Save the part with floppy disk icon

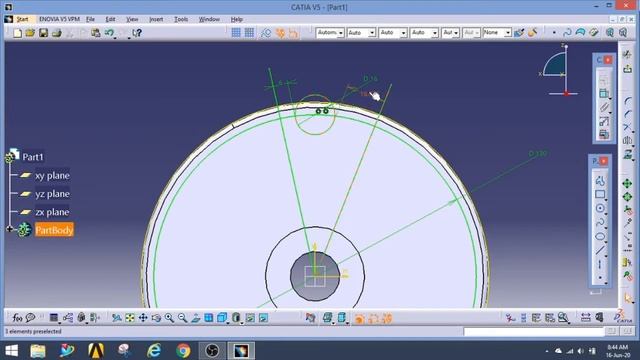(43, 33)
